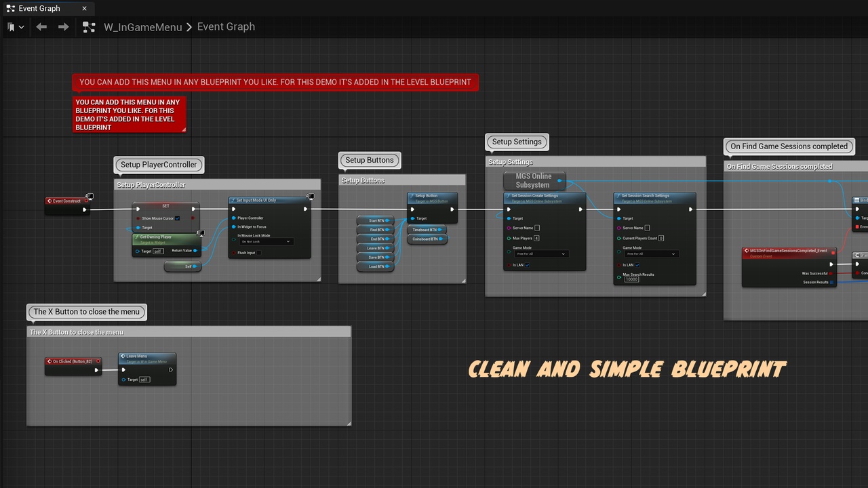This screenshot has width=868, height=488.
Task: Toggle the Show Mouse Cursor checkbox
Action: (178, 218)
